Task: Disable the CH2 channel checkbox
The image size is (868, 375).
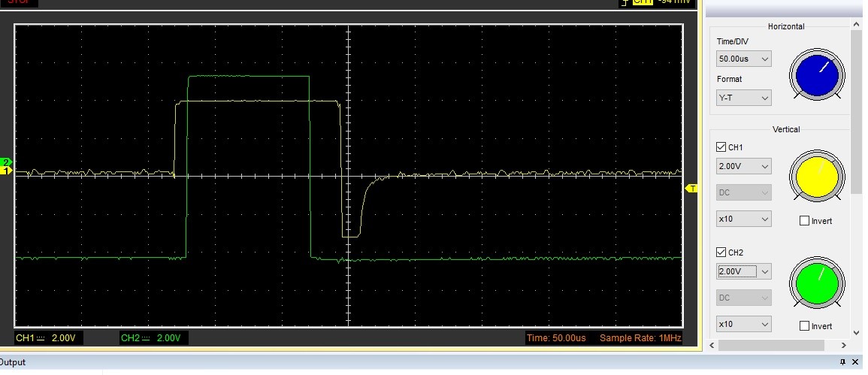Action: coord(721,253)
